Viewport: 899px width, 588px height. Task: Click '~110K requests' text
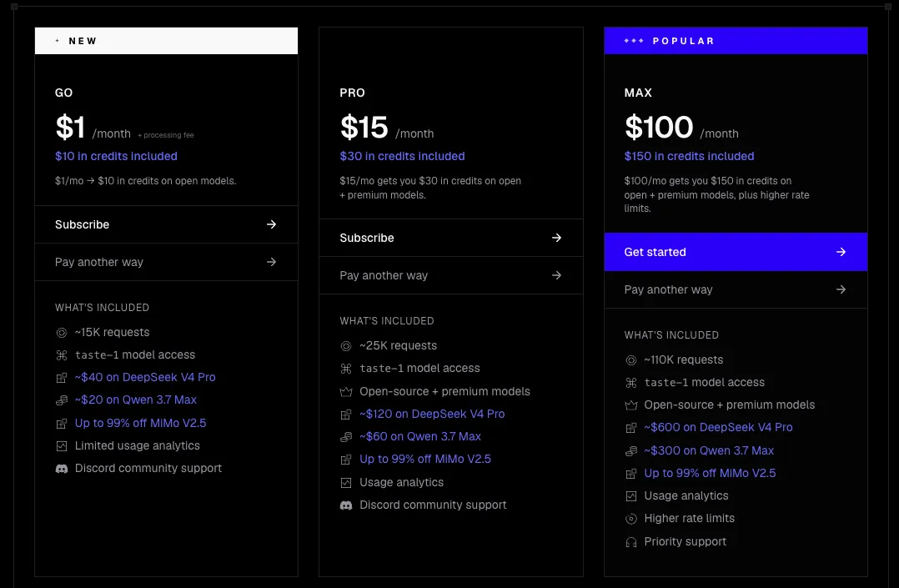pos(684,359)
